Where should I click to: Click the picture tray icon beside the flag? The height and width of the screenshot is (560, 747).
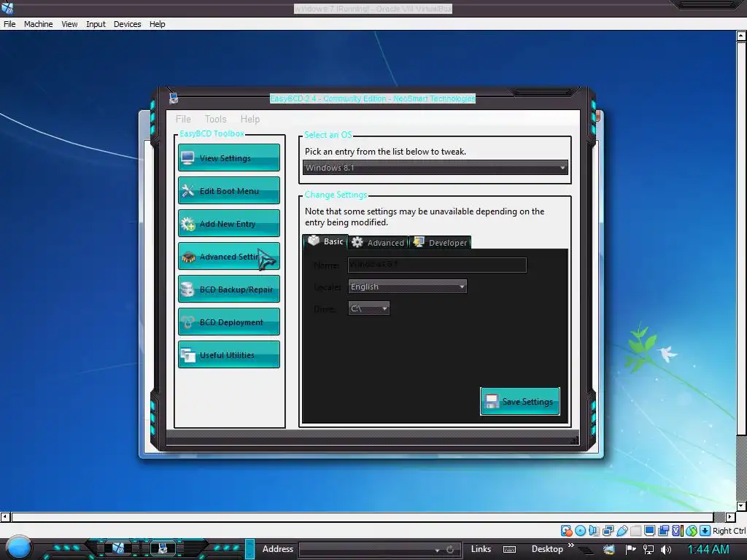click(609, 549)
